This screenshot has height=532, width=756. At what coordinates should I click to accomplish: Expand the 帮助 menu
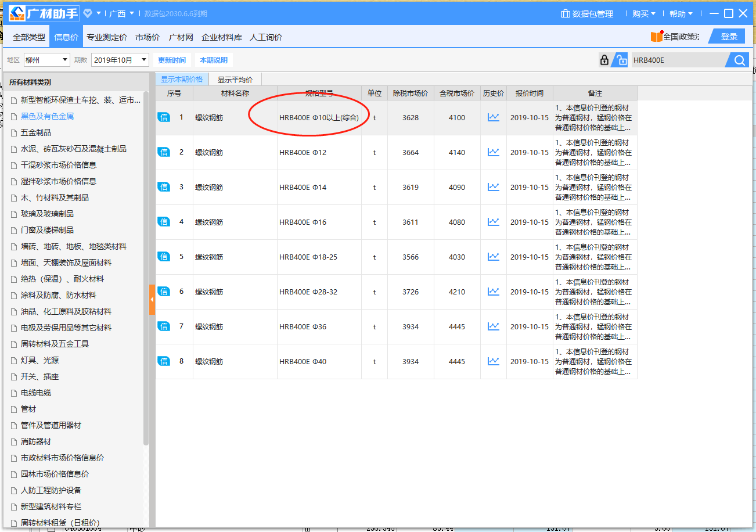(x=681, y=13)
